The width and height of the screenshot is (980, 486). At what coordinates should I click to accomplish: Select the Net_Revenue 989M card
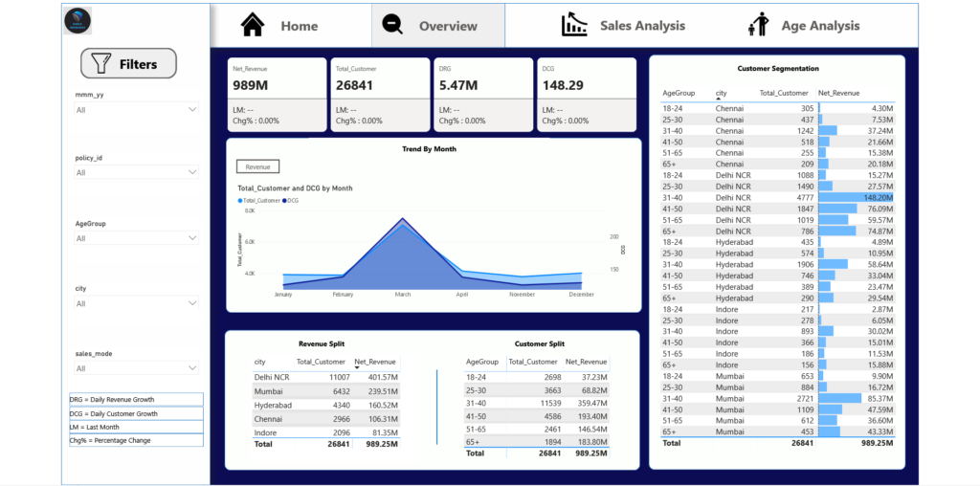[x=277, y=95]
